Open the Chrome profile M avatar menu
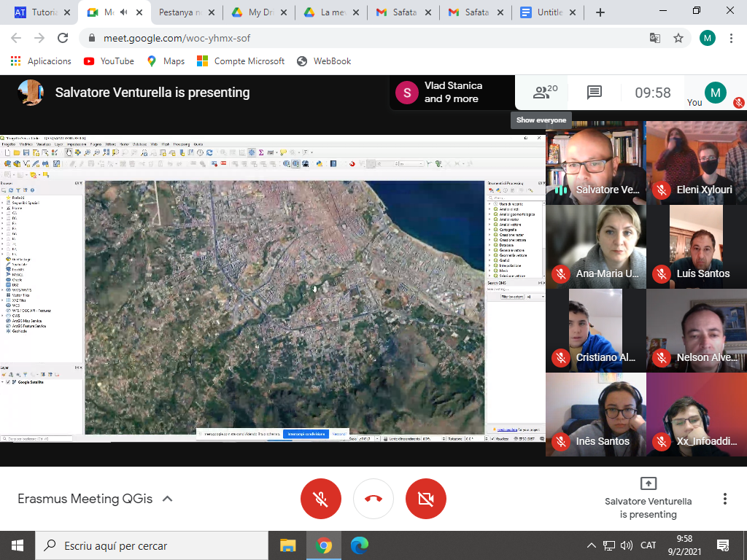Image resolution: width=747 pixels, height=560 pixels. point(707,38)
